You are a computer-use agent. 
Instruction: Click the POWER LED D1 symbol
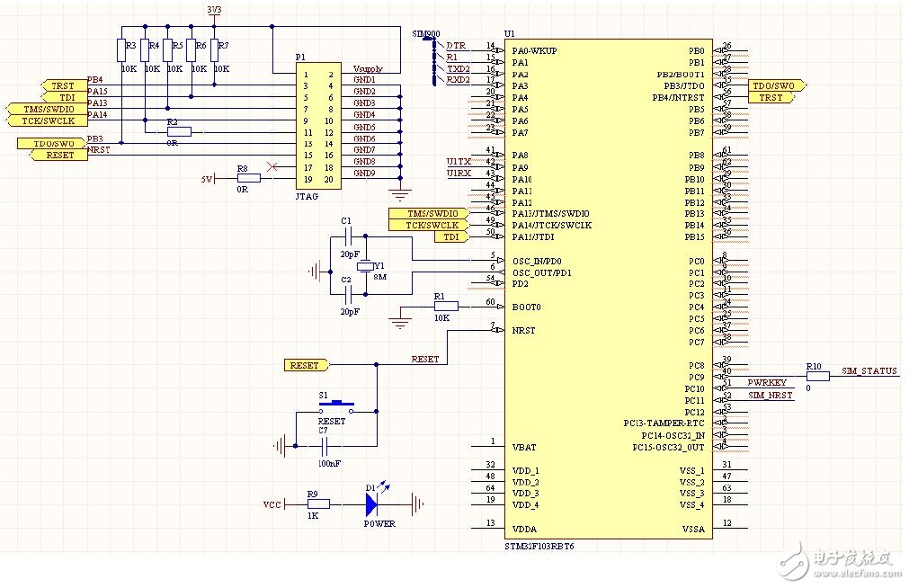point(372,505)
